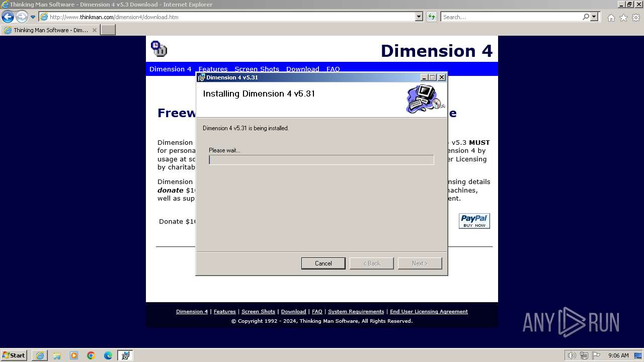Screen dimensions: 644x362
Task: Click the network tray icon
Action: click(584, 355)
